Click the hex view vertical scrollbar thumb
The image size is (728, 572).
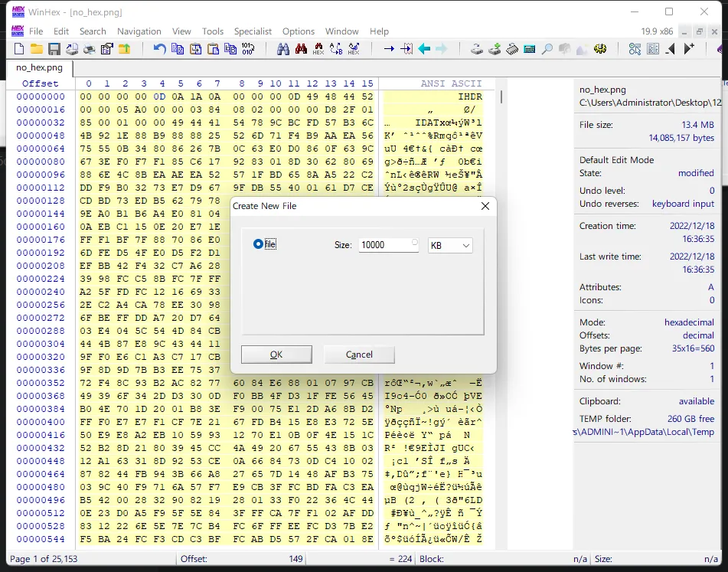click(501, 97)
